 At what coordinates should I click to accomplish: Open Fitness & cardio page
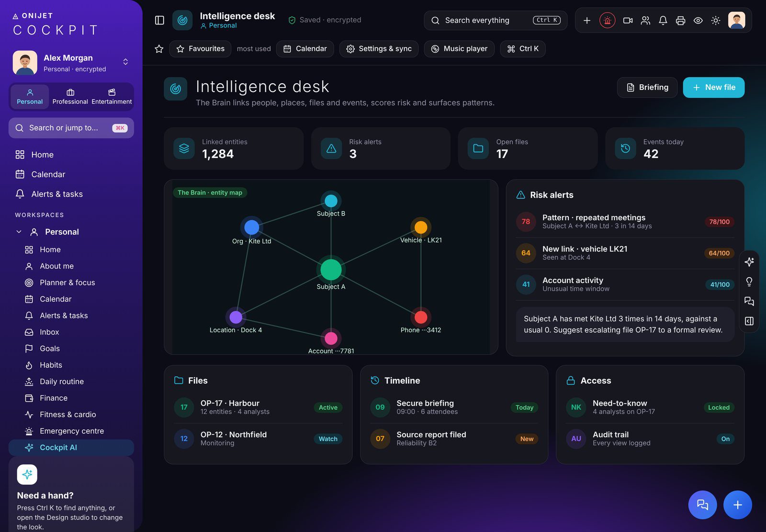tap(71, 415)
